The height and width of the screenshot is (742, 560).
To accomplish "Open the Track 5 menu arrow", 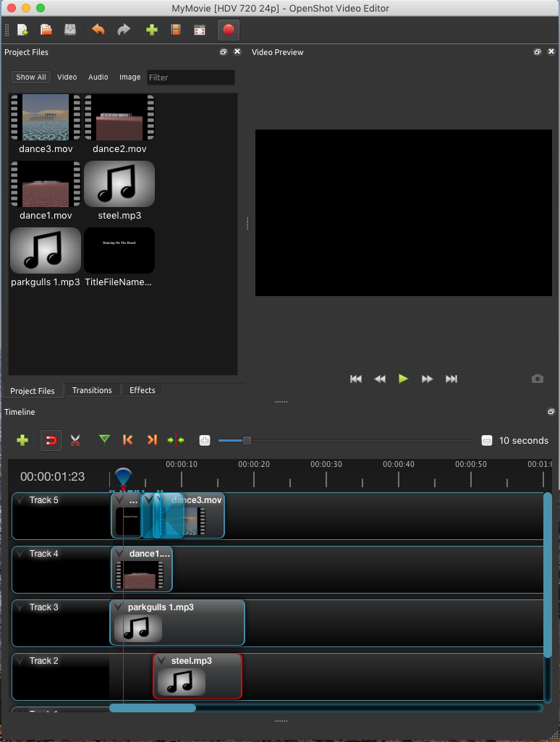I will [x=20, y=499].
